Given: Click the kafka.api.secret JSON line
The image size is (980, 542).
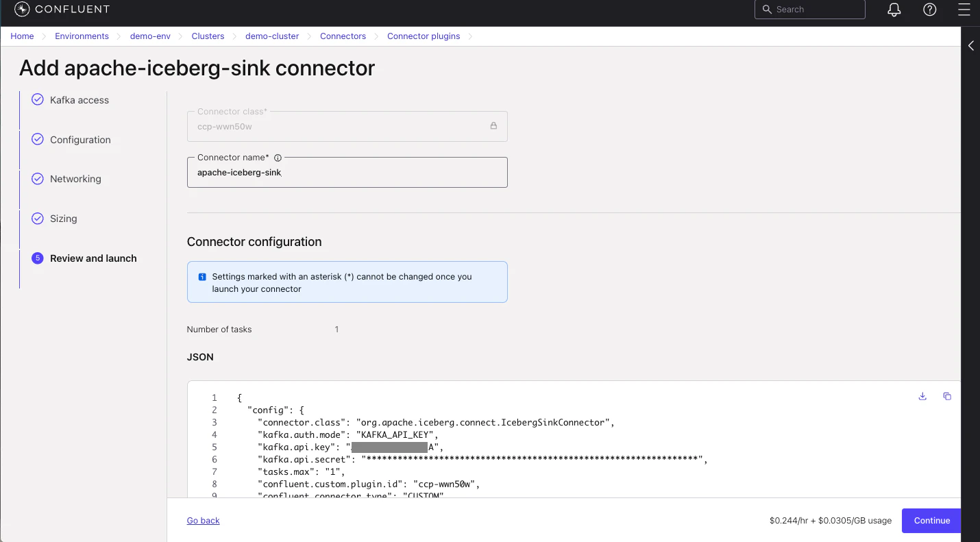Looking at the screenshot, I should pos(482,460).
